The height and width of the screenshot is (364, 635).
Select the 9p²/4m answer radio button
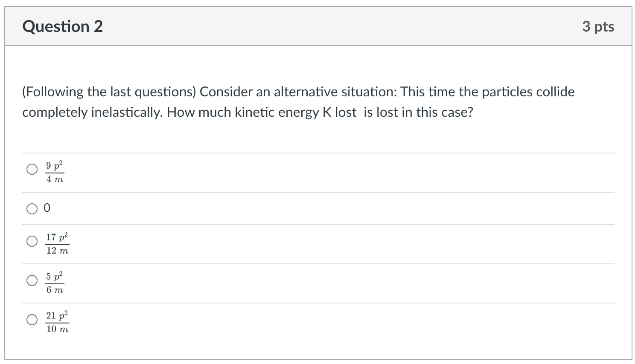coord(32,169)
